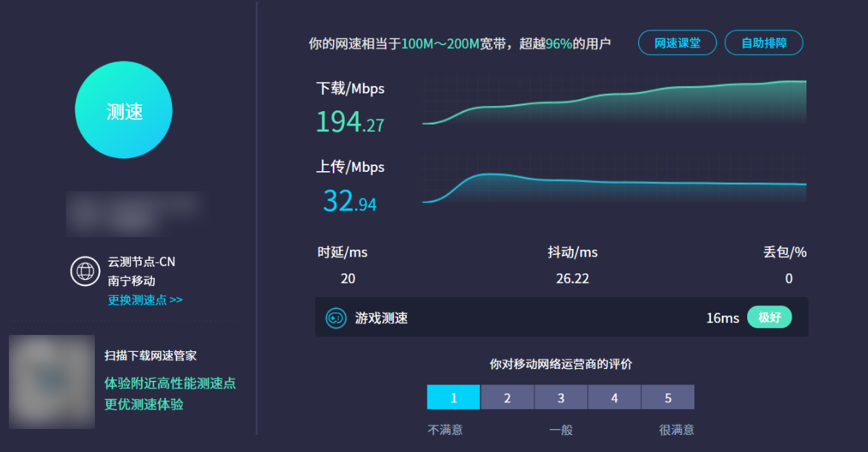The width and height of the screenshot is (868, 452).
Task: Click the 16ms game latency value
Action: [723, 318]
